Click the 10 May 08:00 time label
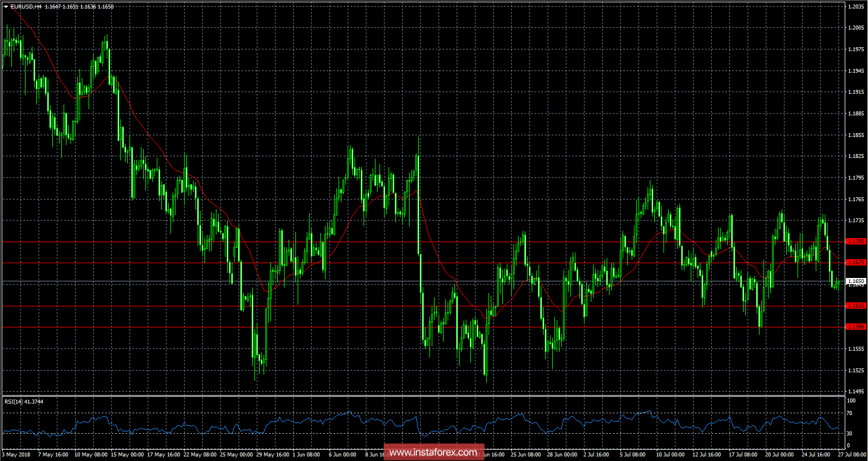Screen dimensions: 868x461 90,455
